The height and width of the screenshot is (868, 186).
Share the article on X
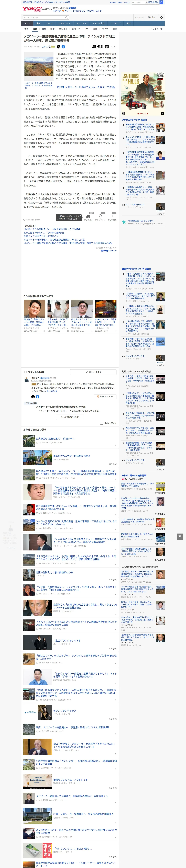pos(59,47)
